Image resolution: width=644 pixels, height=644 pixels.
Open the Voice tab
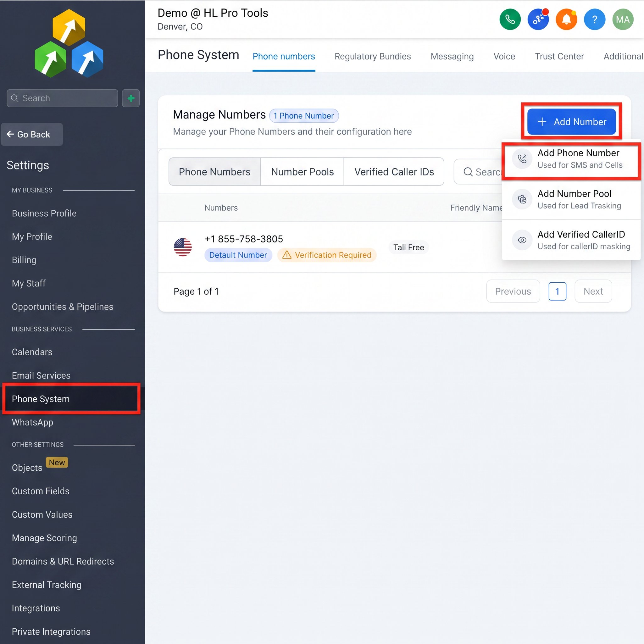click(x=504, y=56)
